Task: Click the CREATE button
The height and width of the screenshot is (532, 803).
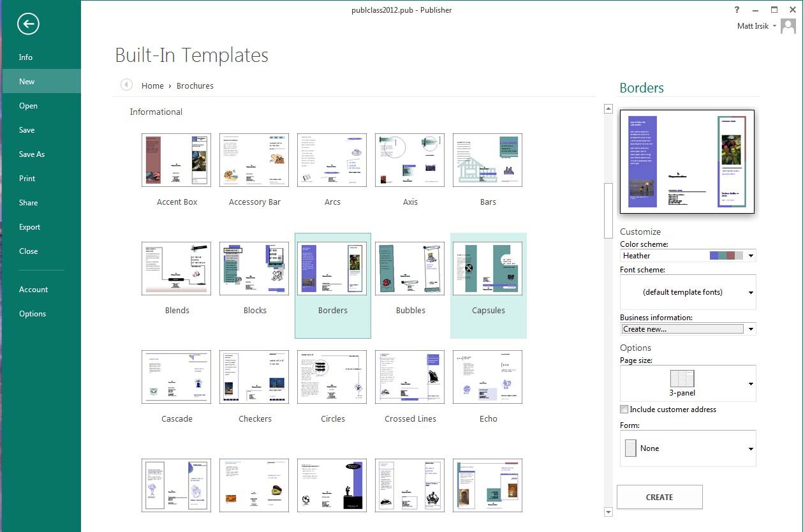Action: [659, 497]
